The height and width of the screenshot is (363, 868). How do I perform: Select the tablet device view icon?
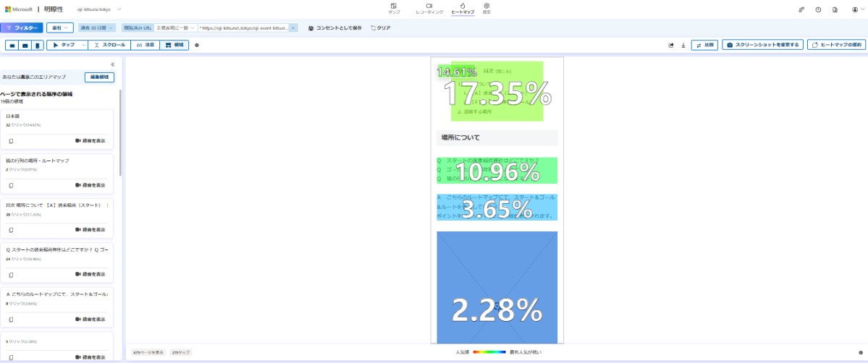25,45
